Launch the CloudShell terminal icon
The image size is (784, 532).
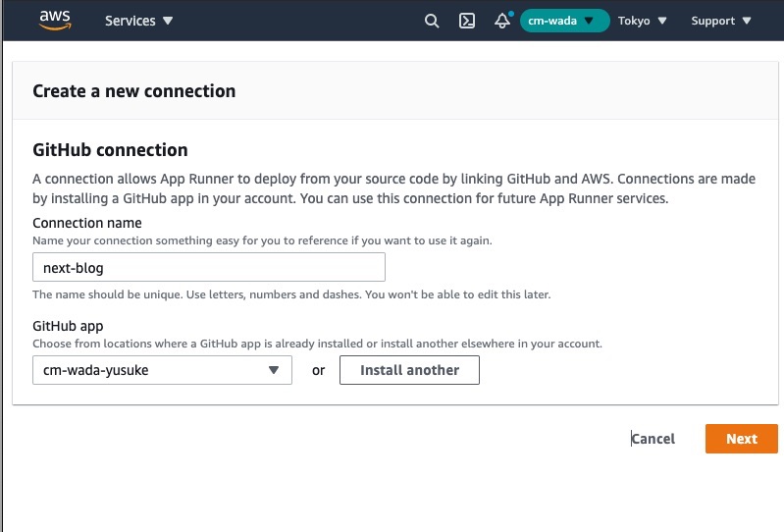[x=466, y=21]
